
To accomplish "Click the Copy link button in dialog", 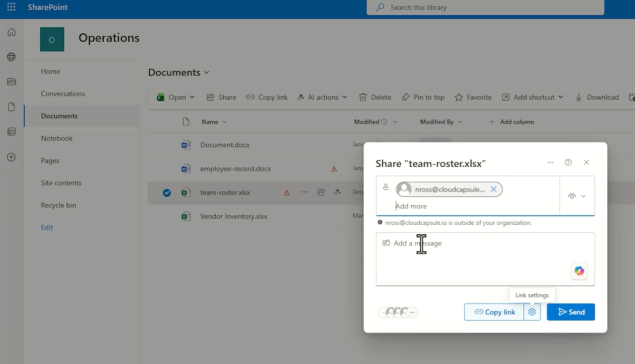I will click(494, 312).
